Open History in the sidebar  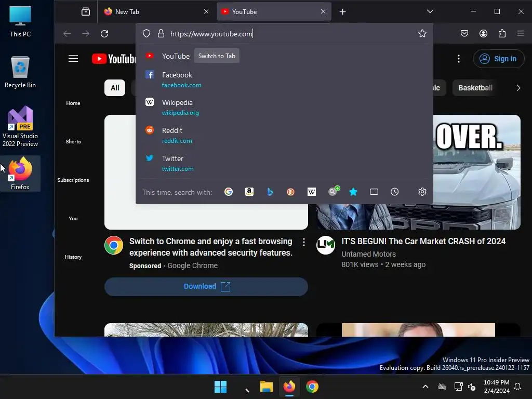[x=73, y=257]
